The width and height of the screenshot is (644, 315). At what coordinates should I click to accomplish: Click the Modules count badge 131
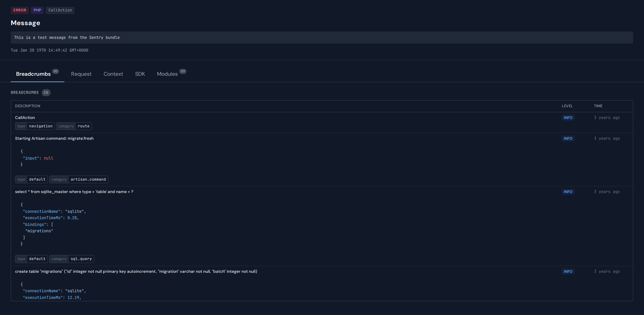pos(183,71)
